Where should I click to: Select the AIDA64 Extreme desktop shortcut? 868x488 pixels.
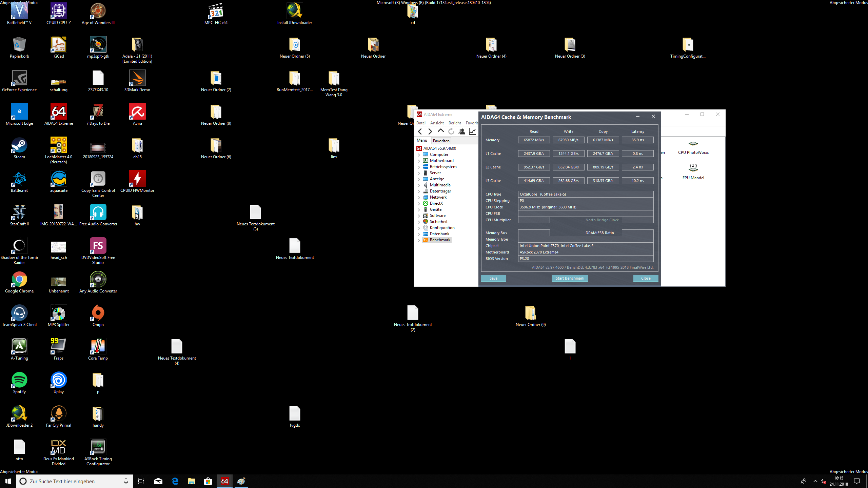click(x=59, y=115)
